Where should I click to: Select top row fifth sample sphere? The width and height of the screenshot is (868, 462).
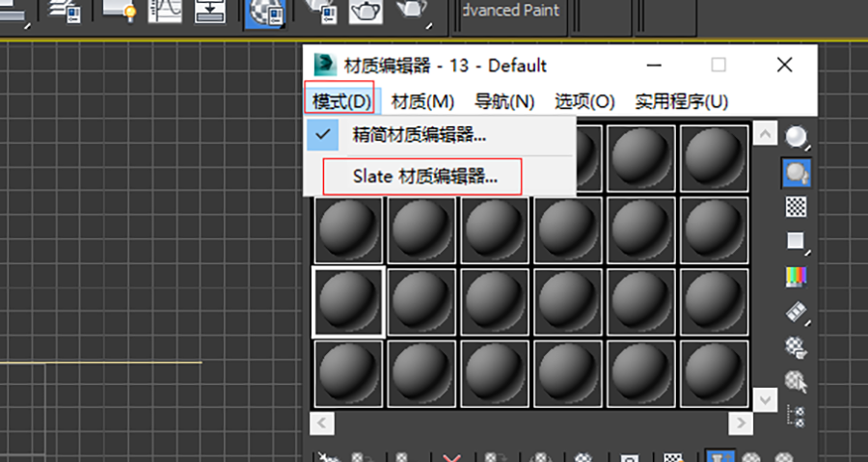[641, 158]
